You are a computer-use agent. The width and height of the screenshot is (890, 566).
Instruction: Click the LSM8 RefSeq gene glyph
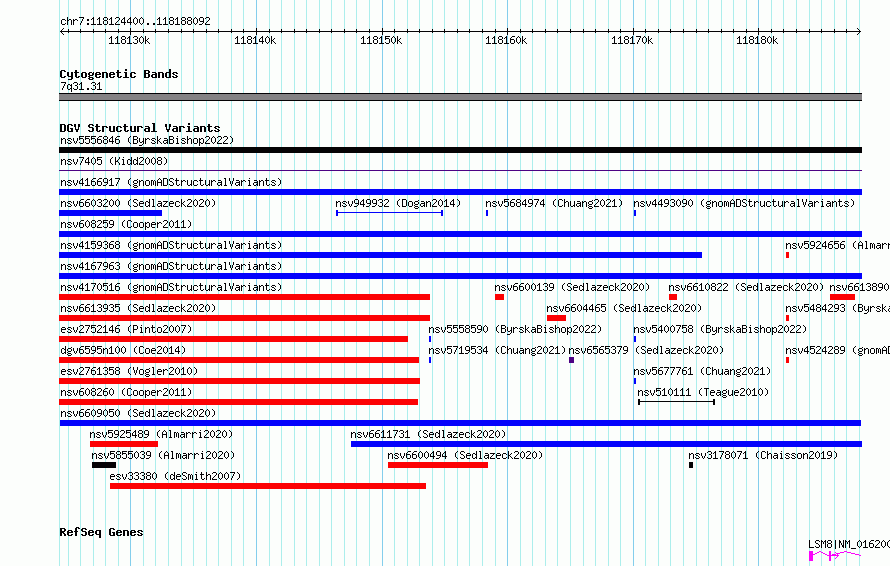pos(835,555)
